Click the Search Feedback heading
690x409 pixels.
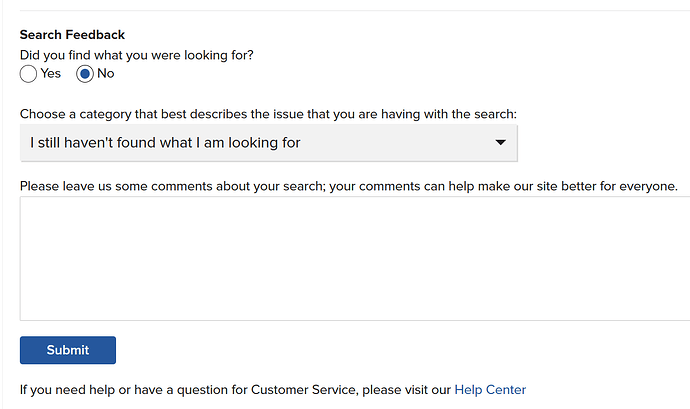[x=72, y=35]
